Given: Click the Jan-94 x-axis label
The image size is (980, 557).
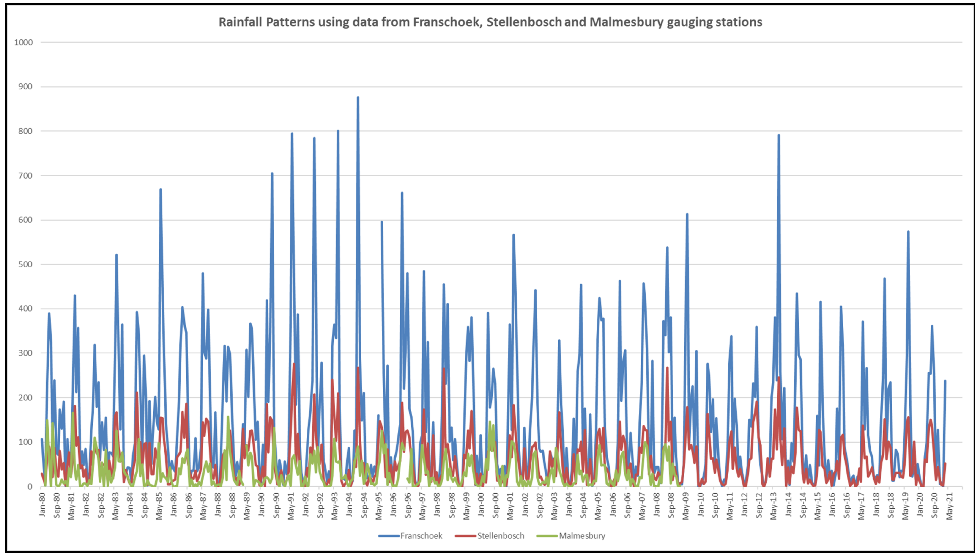Looking at the screenshot, I should point(349,505).
